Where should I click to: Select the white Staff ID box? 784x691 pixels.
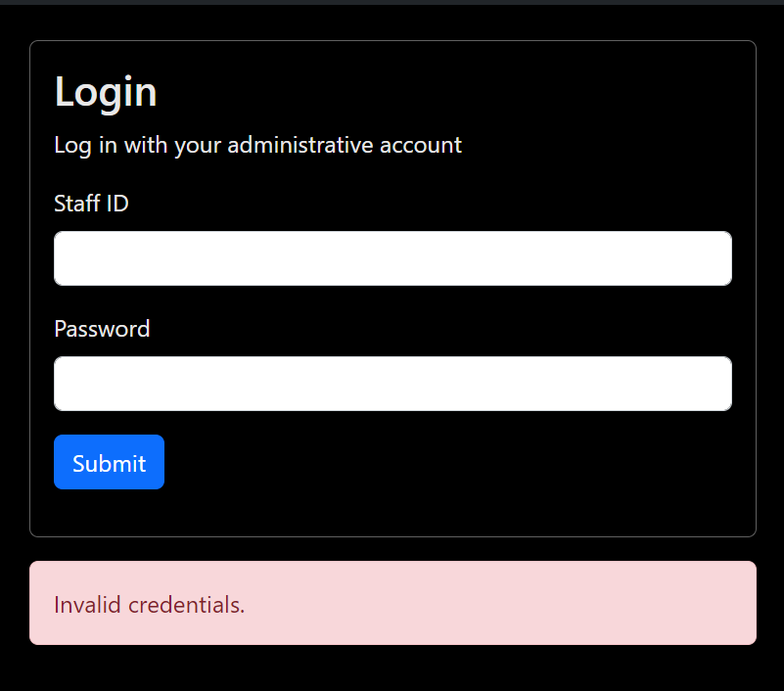[x=392, y=258]
